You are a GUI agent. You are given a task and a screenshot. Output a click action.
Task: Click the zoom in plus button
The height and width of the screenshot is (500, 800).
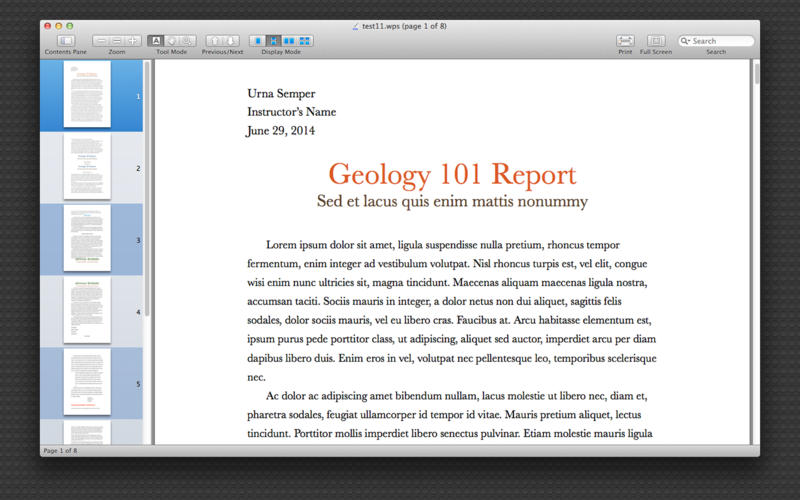point(132,40)
